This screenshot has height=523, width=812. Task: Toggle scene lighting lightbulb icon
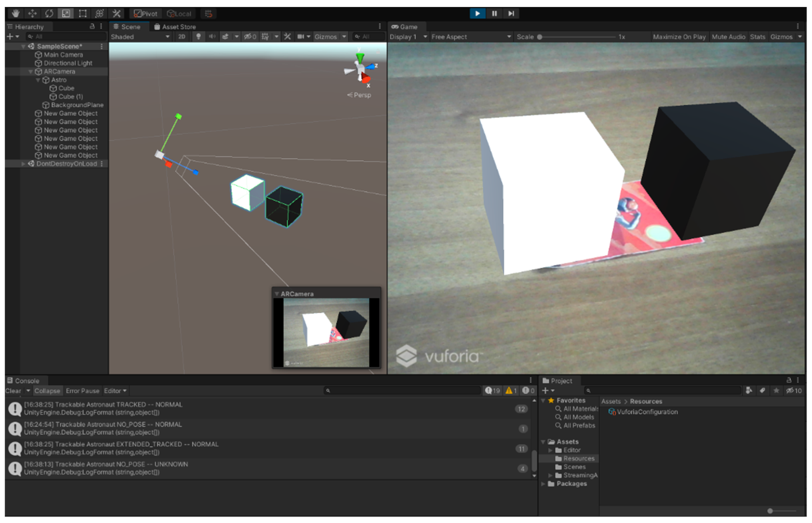(198, 37)
